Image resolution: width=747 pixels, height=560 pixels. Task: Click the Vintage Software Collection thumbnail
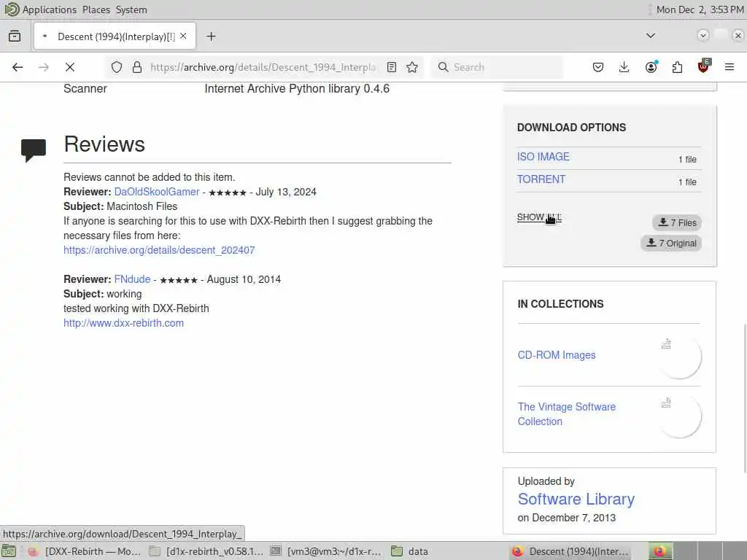pos(681,416)
